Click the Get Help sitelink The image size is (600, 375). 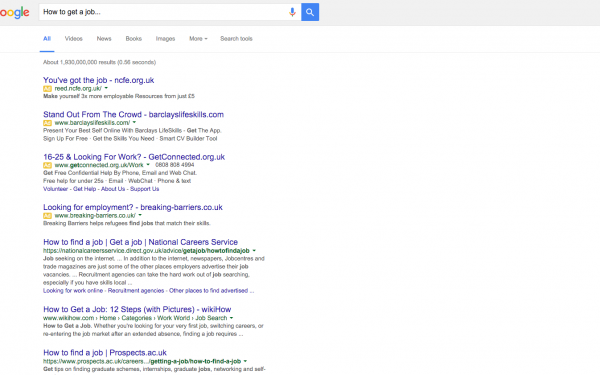(x=84, y=189)
